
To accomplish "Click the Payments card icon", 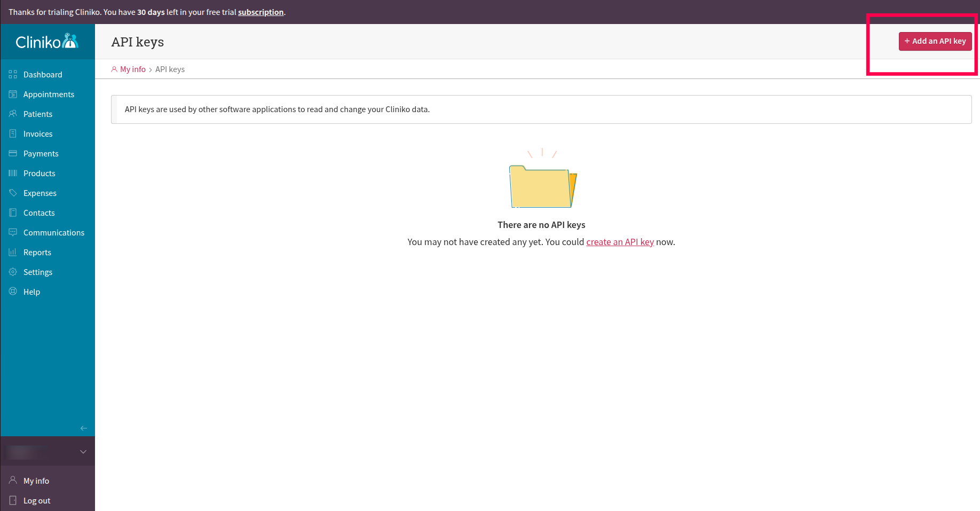I will point(13,154).
